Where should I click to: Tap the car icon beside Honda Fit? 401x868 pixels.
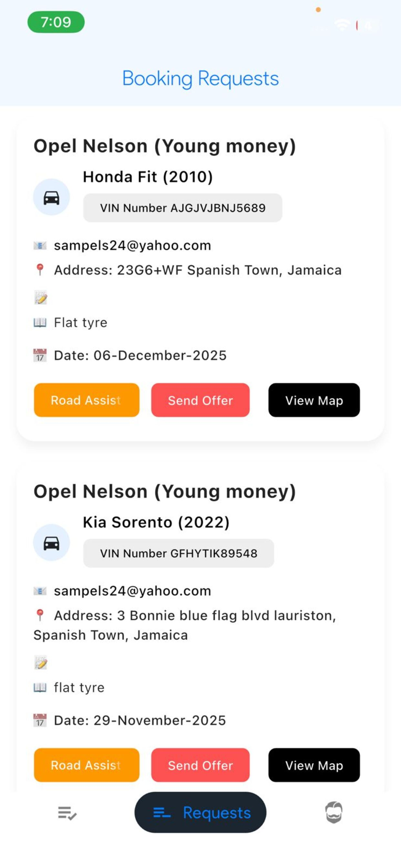tap(51, 197)
